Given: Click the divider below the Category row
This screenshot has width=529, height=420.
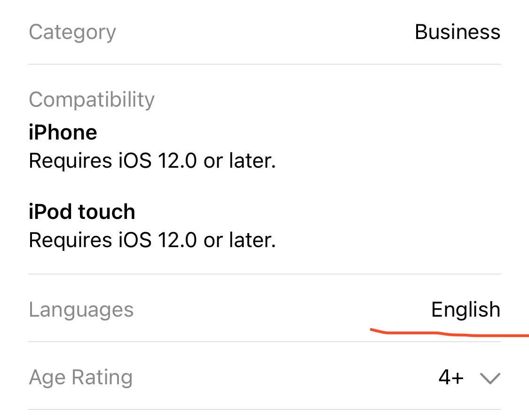Looking at the screenshot, I should 264,64.
